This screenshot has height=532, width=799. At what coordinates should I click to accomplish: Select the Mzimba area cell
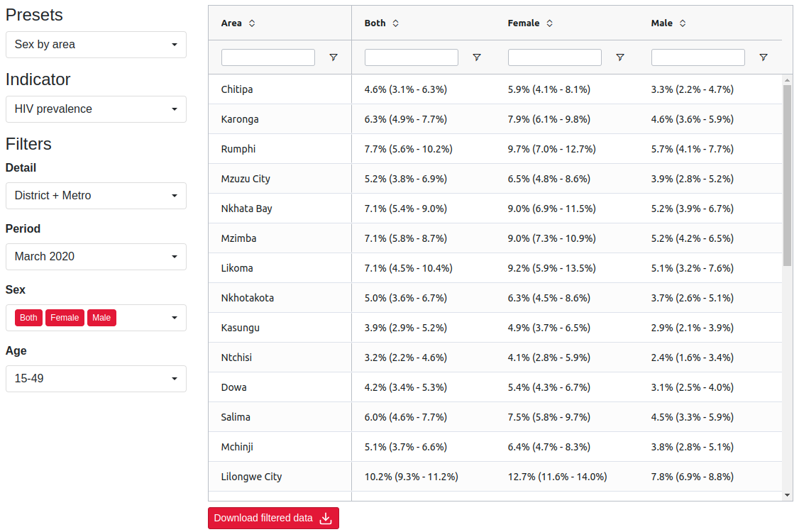tap(280, 238)
